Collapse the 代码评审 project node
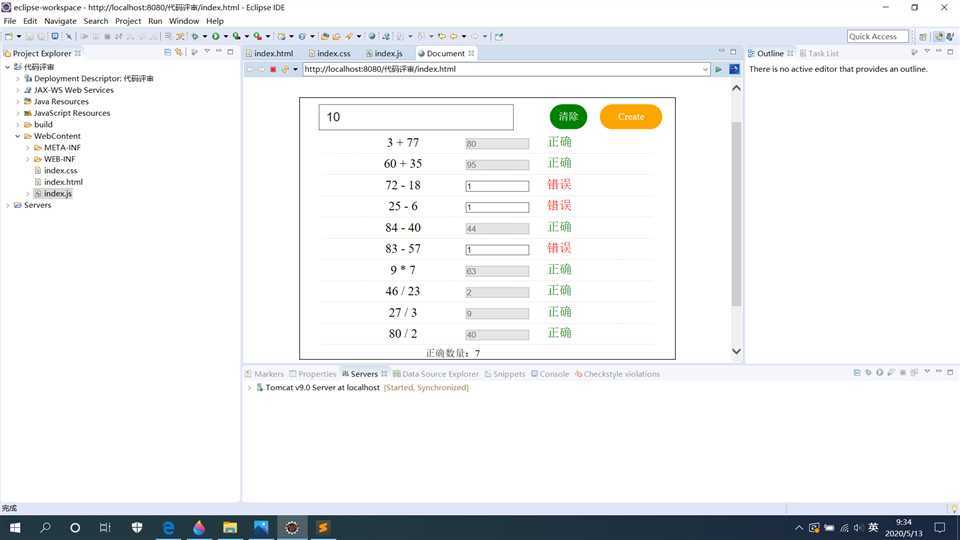 click(7, 67)
